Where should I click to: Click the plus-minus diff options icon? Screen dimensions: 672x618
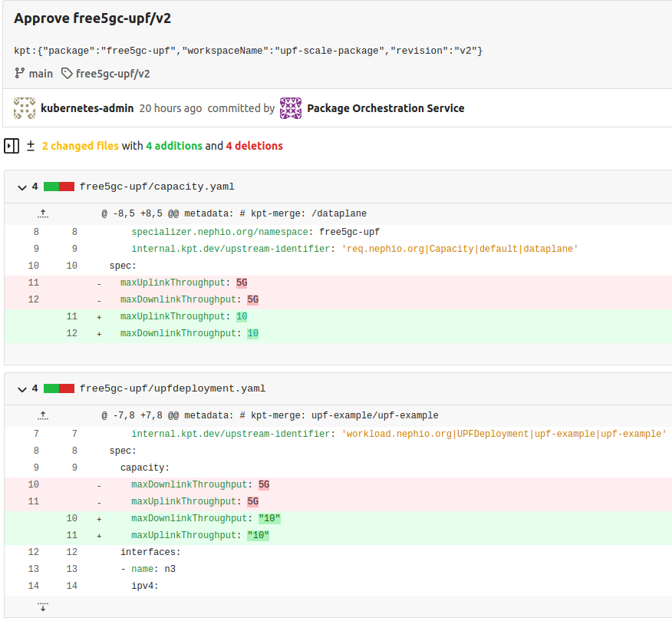pos(30,145)
